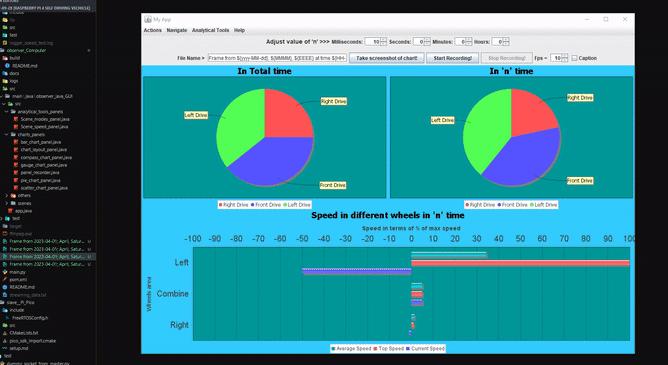
Task: Collapse the charts_panels folder
Action: 7,135
